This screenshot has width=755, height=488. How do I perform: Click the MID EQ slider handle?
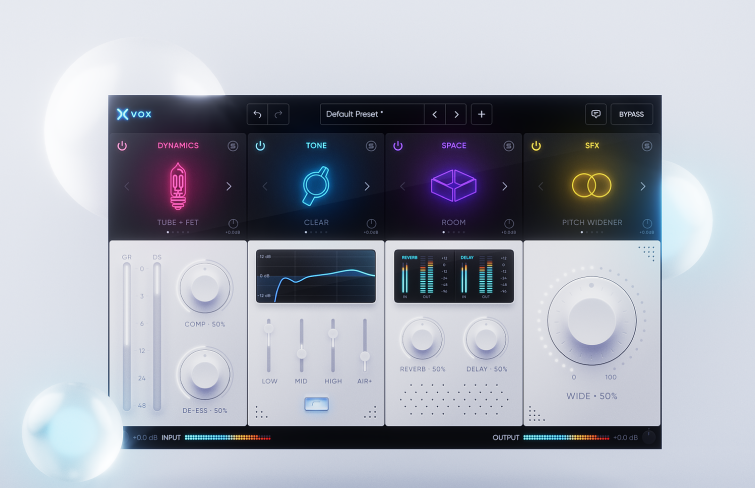click(301, 352)
